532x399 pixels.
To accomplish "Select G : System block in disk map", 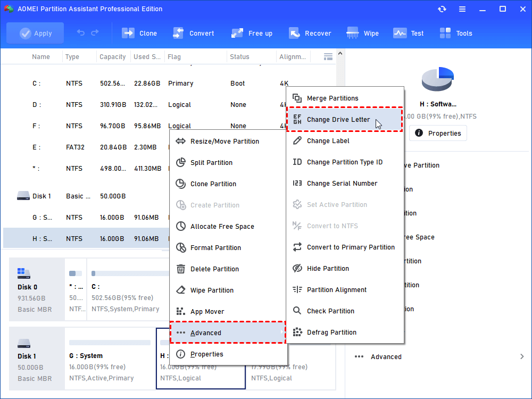I will pos(110,358).
